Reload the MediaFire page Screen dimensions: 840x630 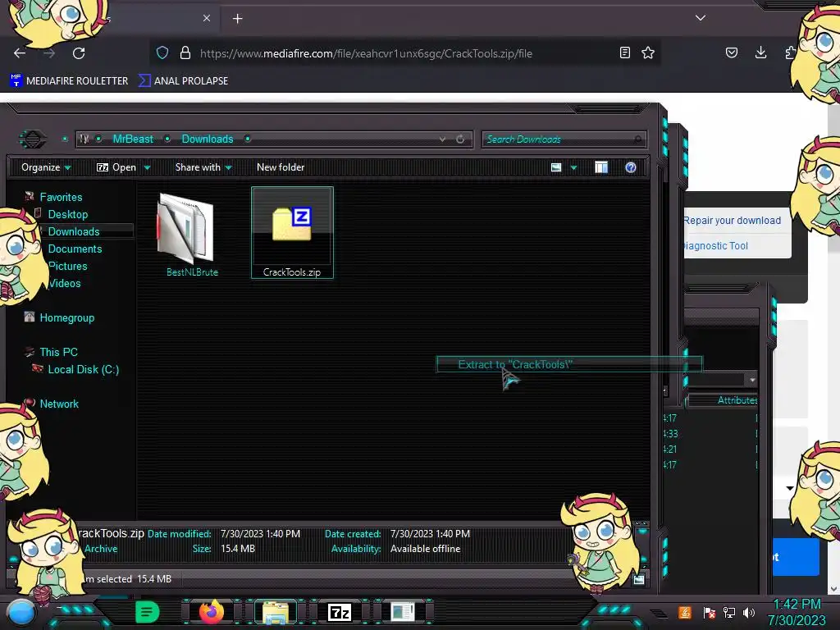coord(79,53)
